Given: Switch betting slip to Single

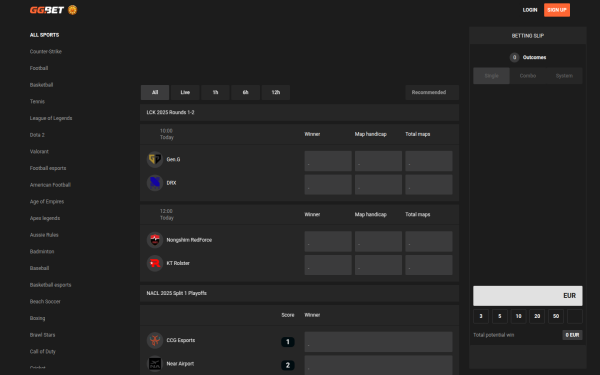Looking at the screenshot, I should click(x=491, y=76).
